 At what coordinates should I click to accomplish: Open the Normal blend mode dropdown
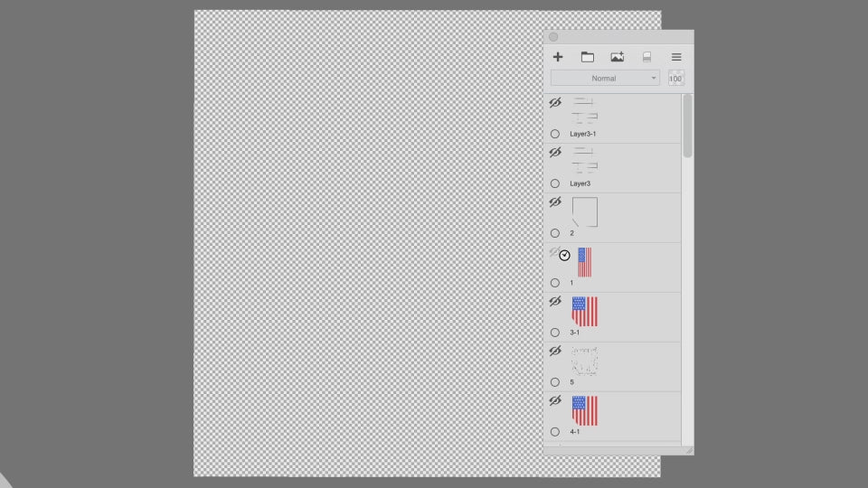pyautogui.click(x=605, y=79)
